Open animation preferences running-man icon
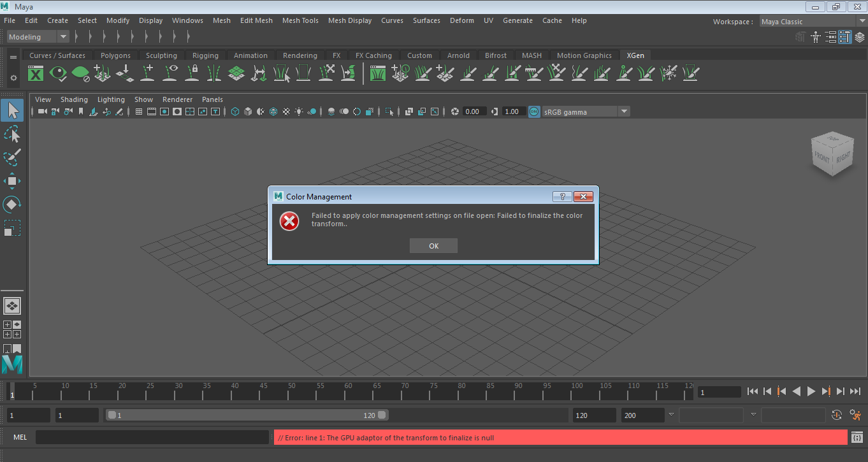868x462 pixels. [x=855, y=415]
